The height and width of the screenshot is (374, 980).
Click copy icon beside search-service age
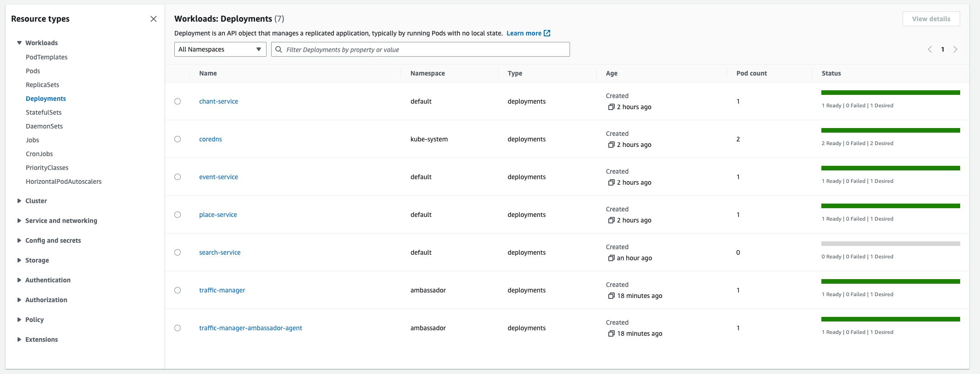(x=611, y=258)
